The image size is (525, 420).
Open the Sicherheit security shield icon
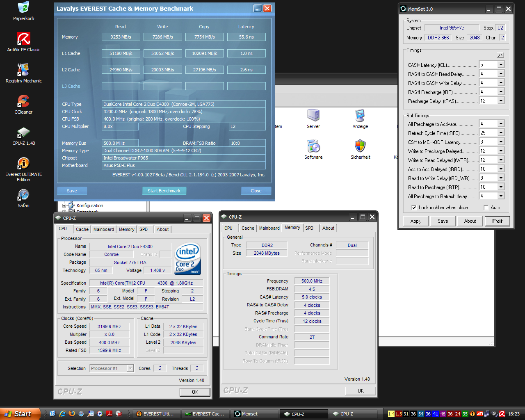[360, 149]
